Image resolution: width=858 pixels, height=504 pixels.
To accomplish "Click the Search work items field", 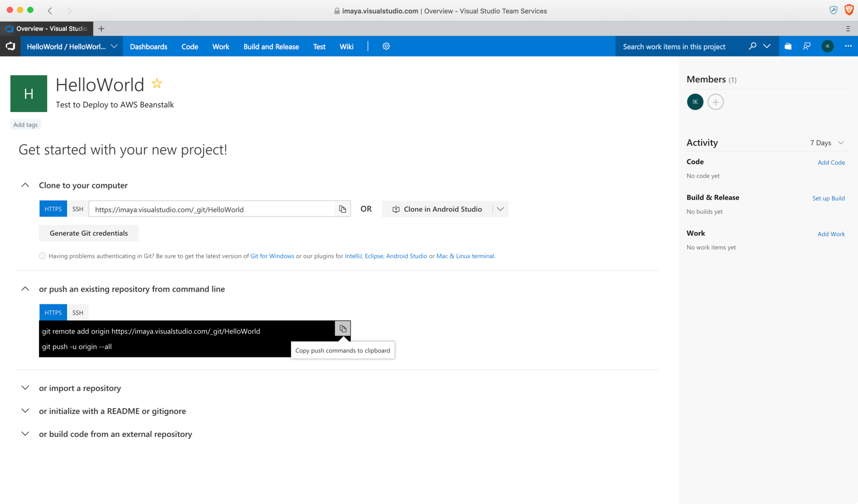I will coord(680,46).
